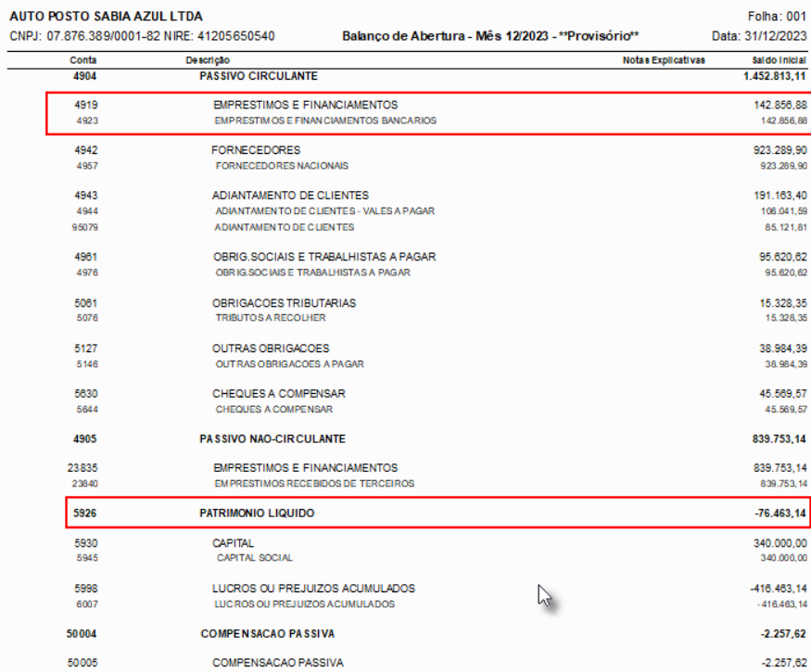This screenshot has height=672, width=811.
Task: Click the balance in row 4957
Action: pos(783,166)
